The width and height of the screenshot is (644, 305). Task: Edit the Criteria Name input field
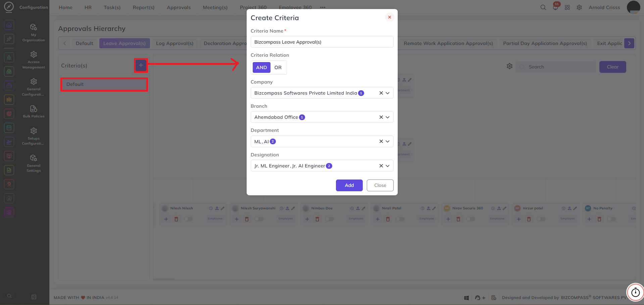point(322,42)
